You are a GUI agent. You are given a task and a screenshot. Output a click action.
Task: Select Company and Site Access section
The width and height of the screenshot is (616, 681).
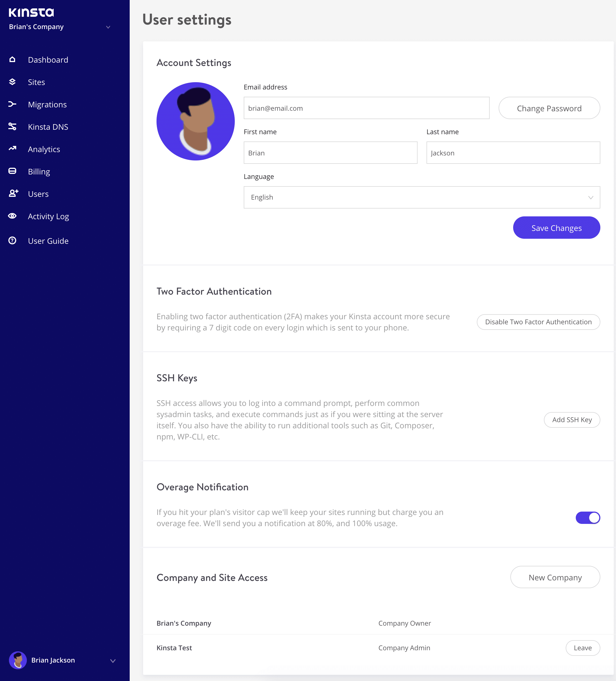point(212,577)
